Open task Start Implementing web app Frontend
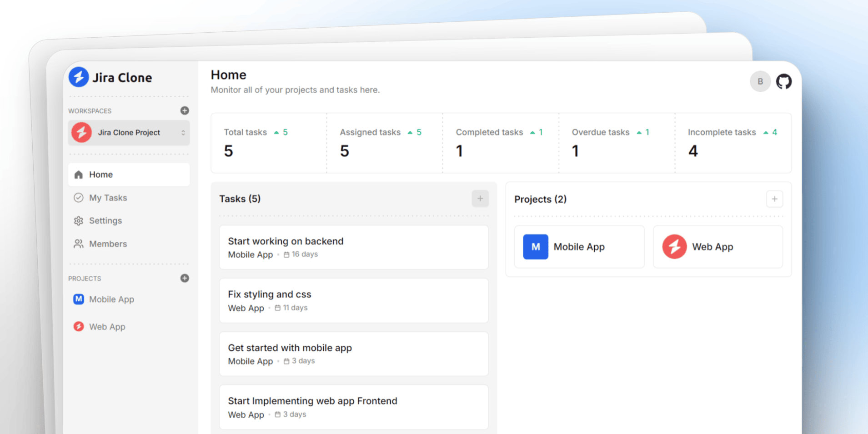The image size is (868, 434). coord(354,407)
